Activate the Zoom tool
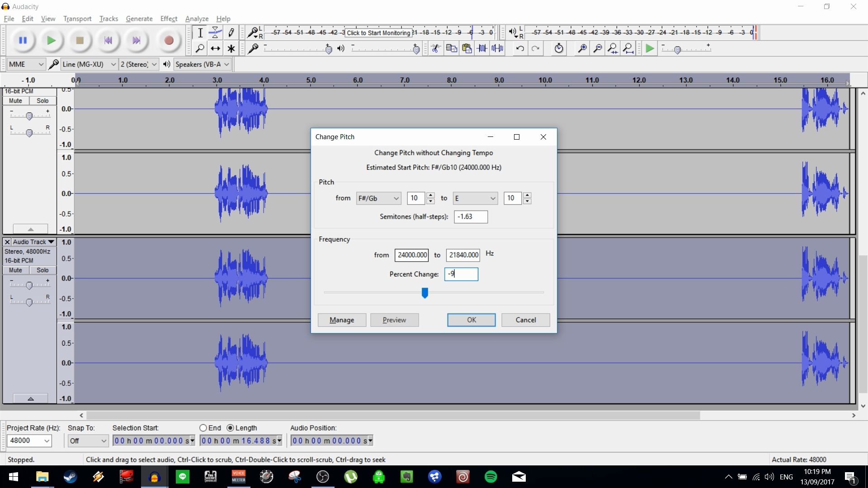Viewport: 868px width, 488px height. point(200,48)
